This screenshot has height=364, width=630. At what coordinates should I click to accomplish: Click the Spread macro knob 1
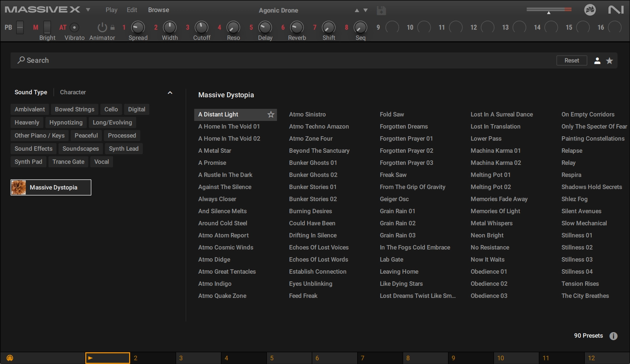[x=138, y=27]
